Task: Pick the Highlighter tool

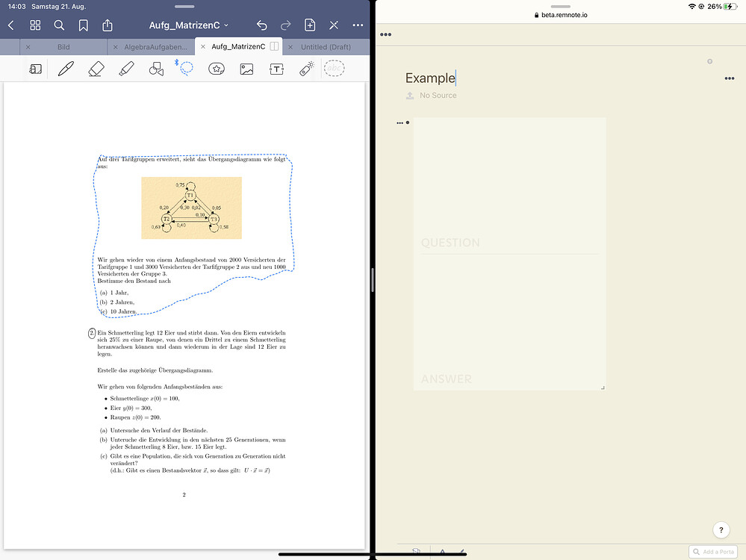Action: click(125, 68)
